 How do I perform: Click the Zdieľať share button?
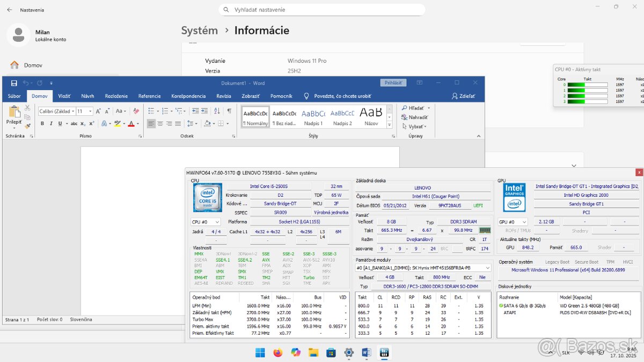pyautogui.click(x=463, y=96)
